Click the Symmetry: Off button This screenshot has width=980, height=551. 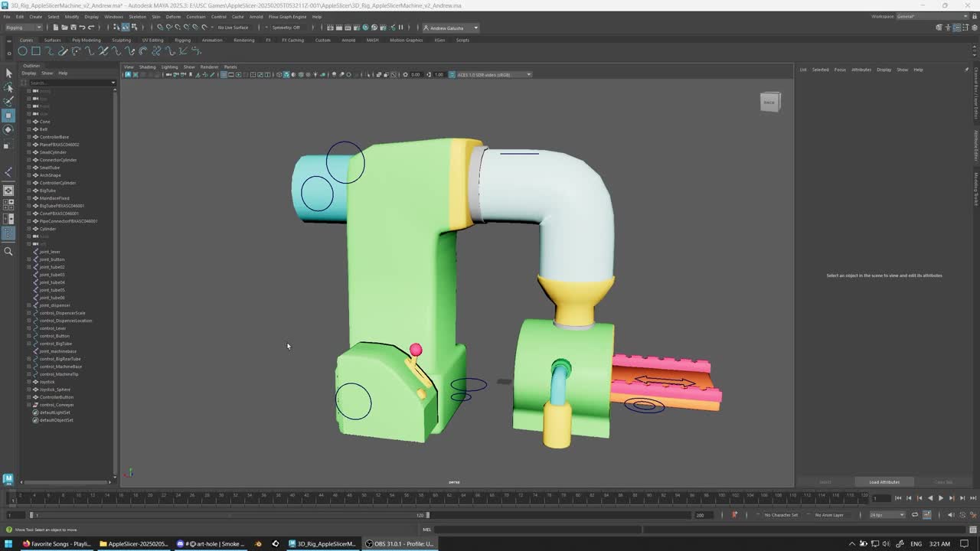point(286,28)
